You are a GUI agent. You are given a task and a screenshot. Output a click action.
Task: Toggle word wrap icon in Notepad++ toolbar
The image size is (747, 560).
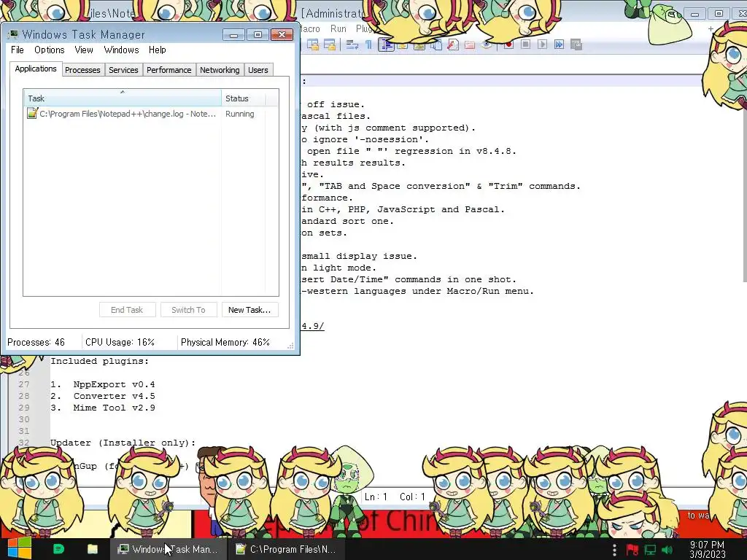(352, 44)
